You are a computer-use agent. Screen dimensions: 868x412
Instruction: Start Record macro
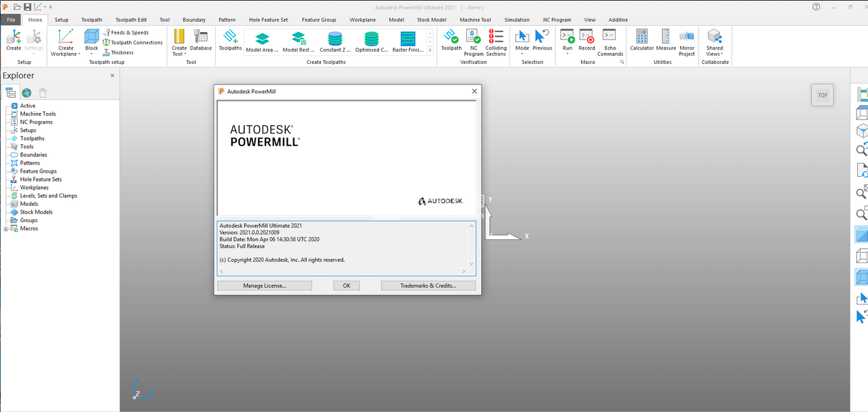[x=586, y=40]
